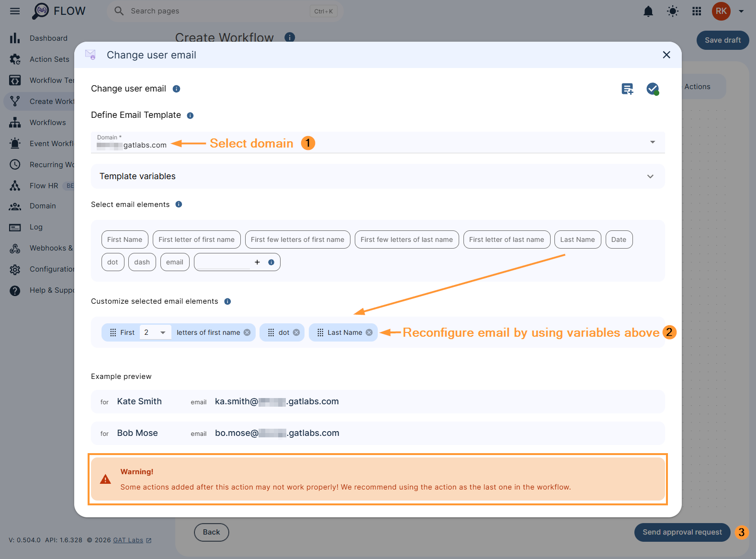Grab the drag handle on Last Name chip
The width and height of the screenshot is (756, 559).
320,332
